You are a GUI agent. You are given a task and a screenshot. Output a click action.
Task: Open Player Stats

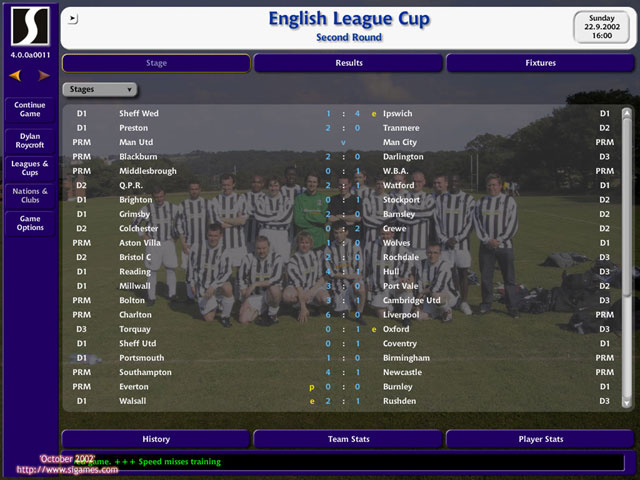540,439
